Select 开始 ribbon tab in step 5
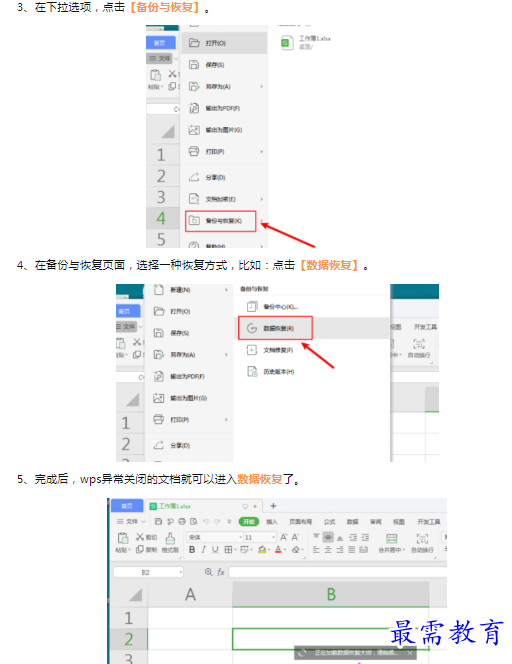The width and height of the screenshot is (512, 664). [x=249, y=521]
